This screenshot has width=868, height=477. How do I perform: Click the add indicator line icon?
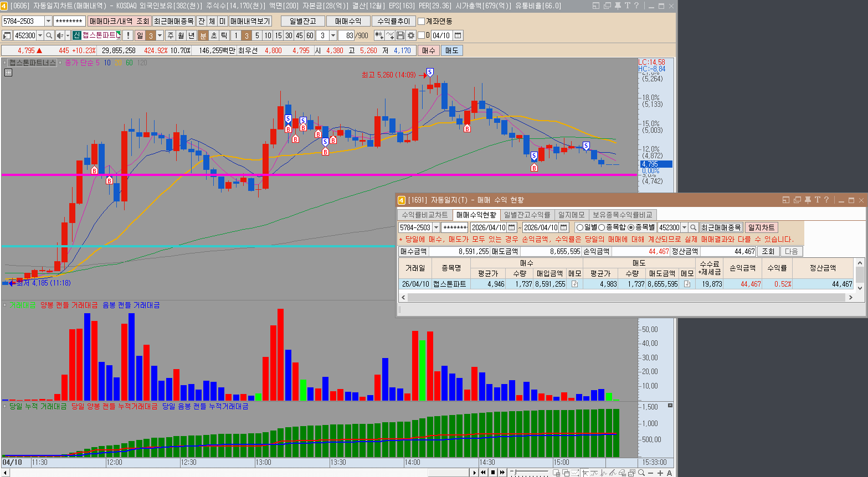(390, 35)
